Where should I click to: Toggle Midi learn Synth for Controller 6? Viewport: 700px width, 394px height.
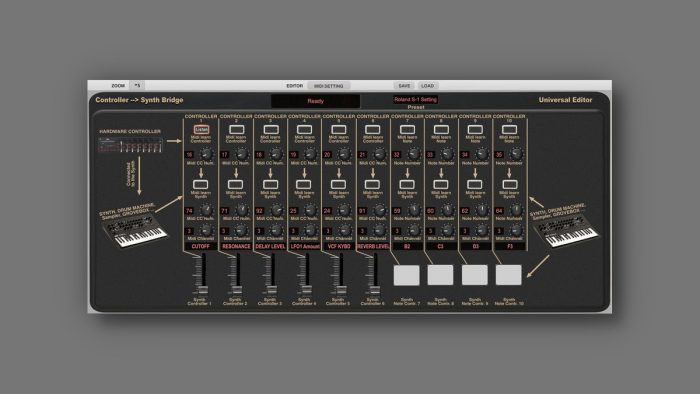pyautogui.click(x=373, y=184)
